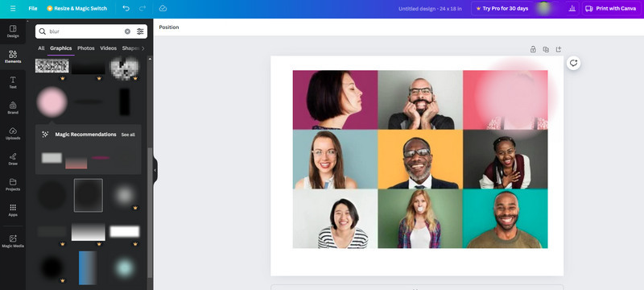Add a comment on the canvas
Screen dimensions: 644x290
coord(573,63)
